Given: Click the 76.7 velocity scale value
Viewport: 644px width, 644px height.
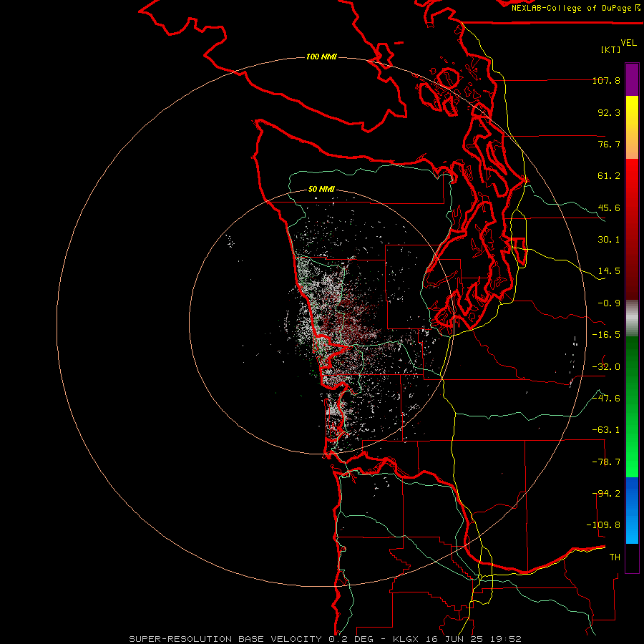Looking at the screenshot, I should pos(609,144).
